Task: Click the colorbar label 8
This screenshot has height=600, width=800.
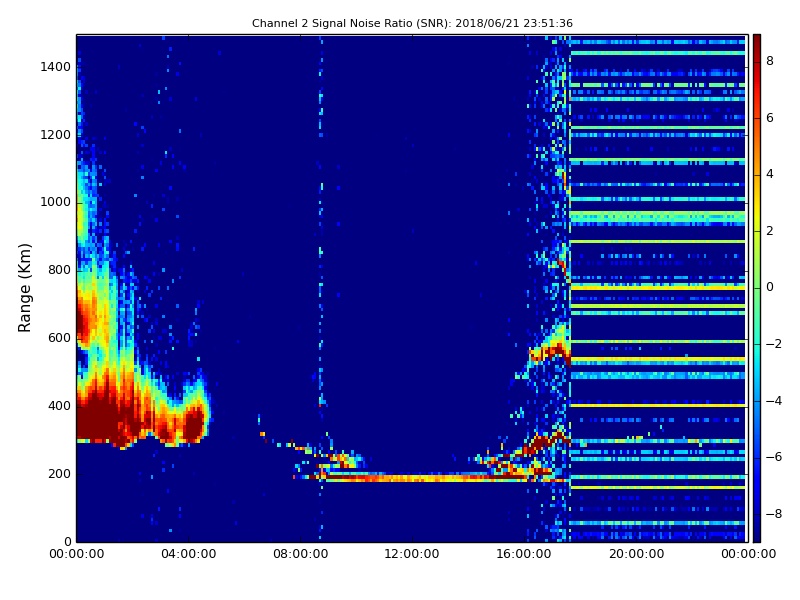Action: 770,61
